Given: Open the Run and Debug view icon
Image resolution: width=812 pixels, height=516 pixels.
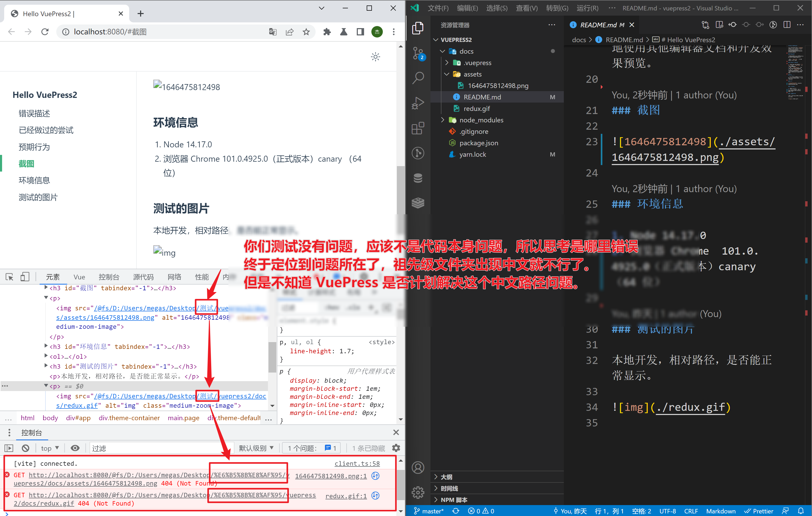Looking at the screenshot, I should (418, 103).
